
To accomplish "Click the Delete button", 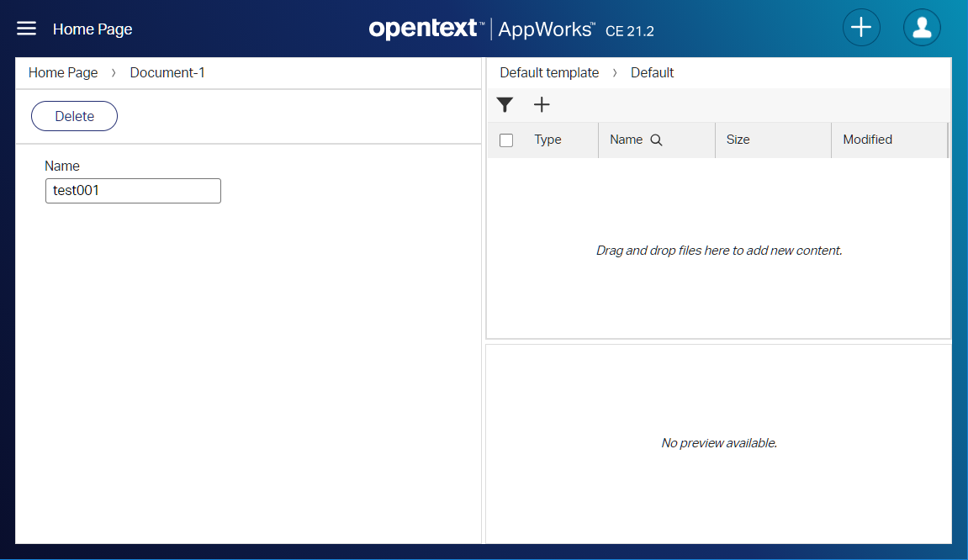I will tap(74, 117).
